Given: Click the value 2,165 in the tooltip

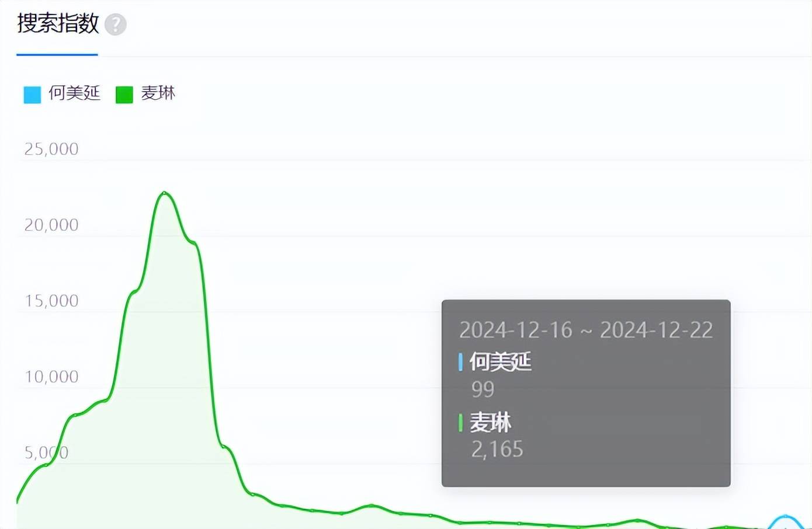Looking at the screenshot, I should tap(497, 450).
